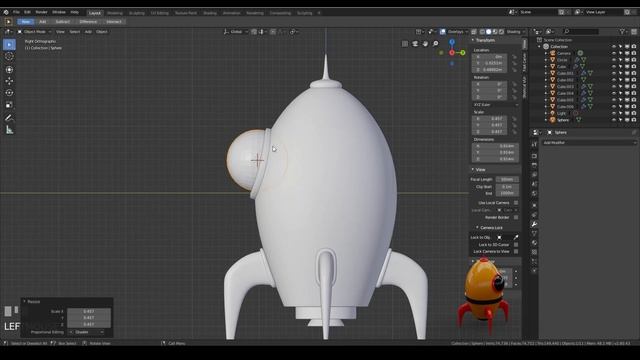This screenshot has width=640, height=360.
Task: Click the snap magnet icon
Action: click(254, 31)
